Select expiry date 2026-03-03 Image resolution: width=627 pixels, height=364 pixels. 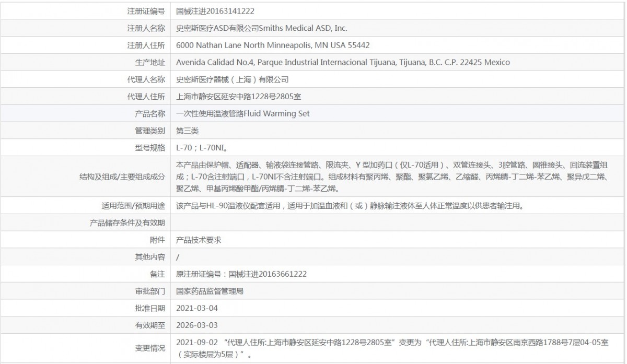tap(197, 325)
